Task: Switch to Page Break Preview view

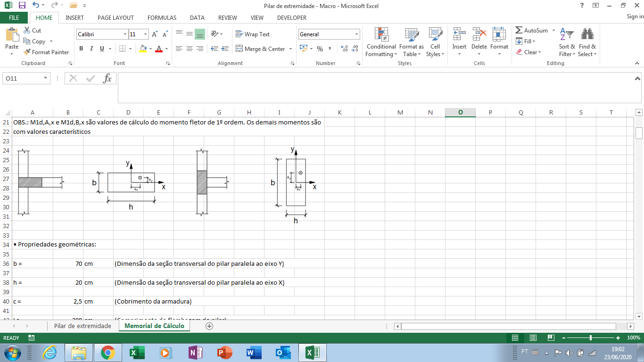Action: click(551, 338)
